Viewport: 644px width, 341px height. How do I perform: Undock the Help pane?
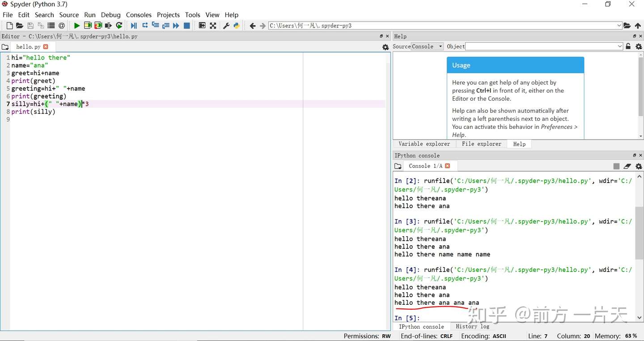tap(634, 36)
